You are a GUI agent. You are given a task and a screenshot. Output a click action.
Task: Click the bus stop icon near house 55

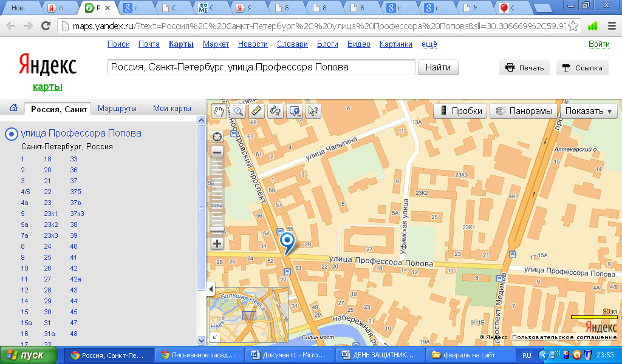[279, 231]
